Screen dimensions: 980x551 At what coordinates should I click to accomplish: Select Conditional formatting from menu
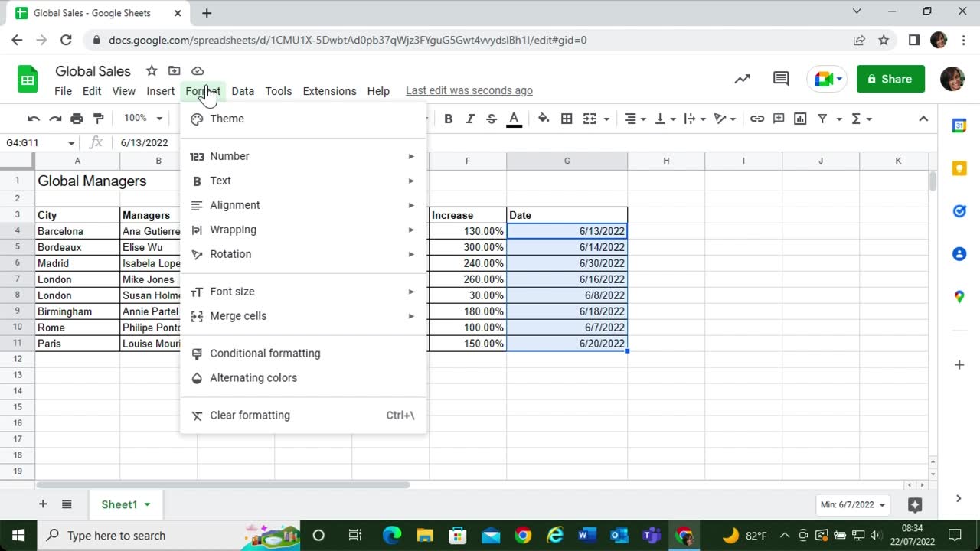(x=265, y=354)
